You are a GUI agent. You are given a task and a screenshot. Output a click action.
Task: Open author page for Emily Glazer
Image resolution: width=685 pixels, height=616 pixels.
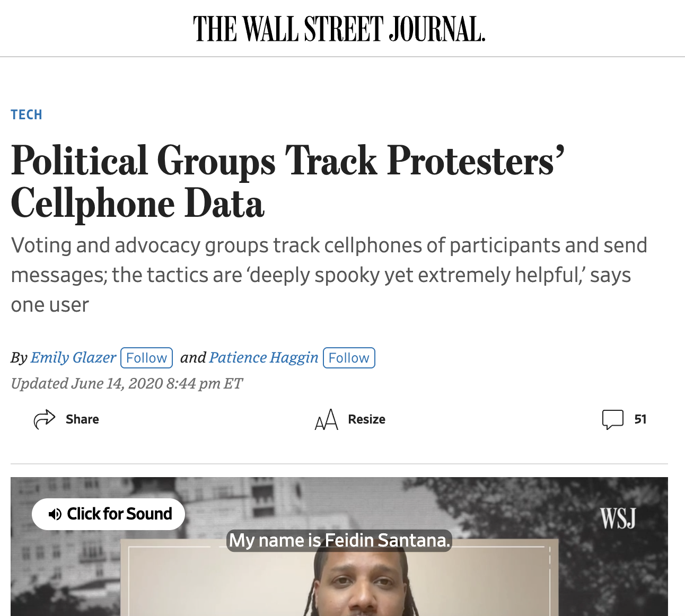pyautogui.click(x=73, y=358)
